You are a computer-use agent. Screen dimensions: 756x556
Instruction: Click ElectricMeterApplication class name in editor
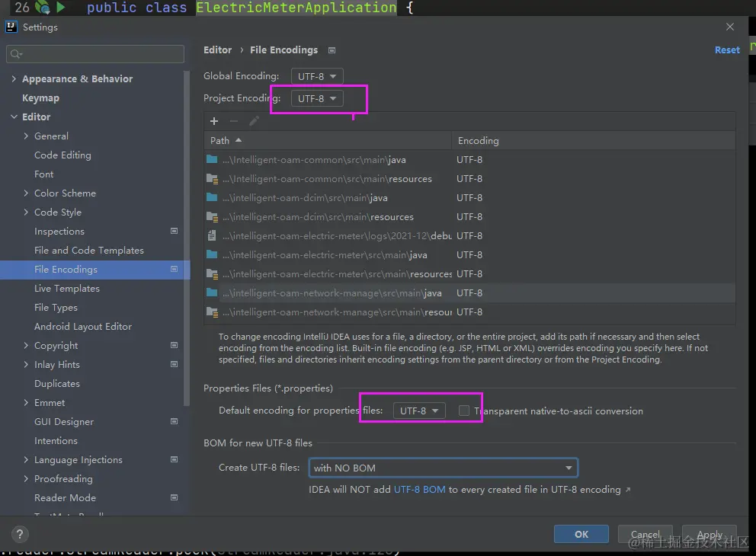point(296,7)
